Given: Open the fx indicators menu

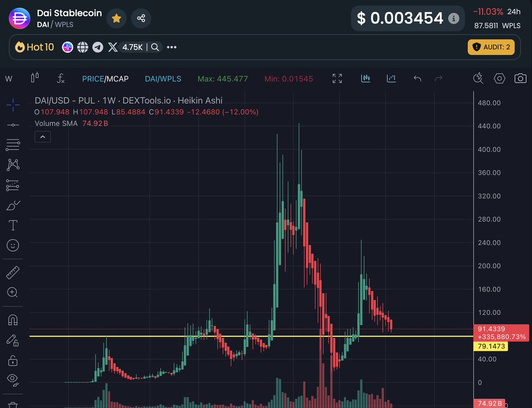Looking at the screenshot, I should (x=61, y=79).
